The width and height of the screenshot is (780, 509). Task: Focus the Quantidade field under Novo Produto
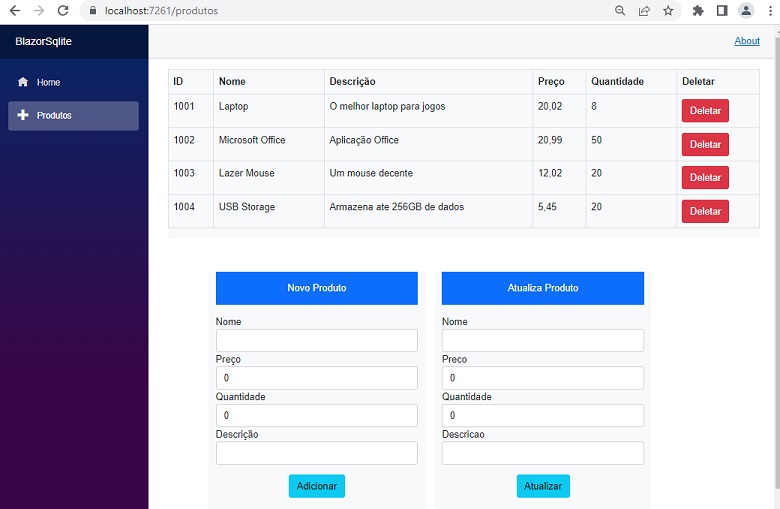pyautogui.click(x=316, y=415)
